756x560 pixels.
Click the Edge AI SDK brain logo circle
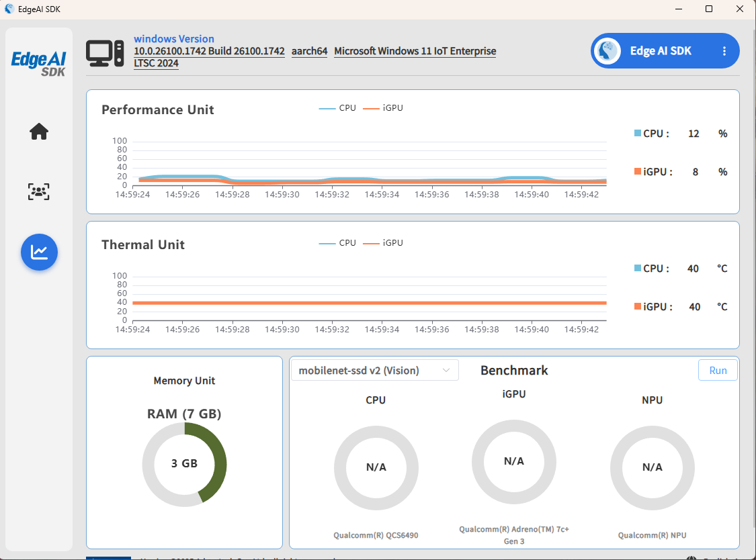click(x=607, y=50)
